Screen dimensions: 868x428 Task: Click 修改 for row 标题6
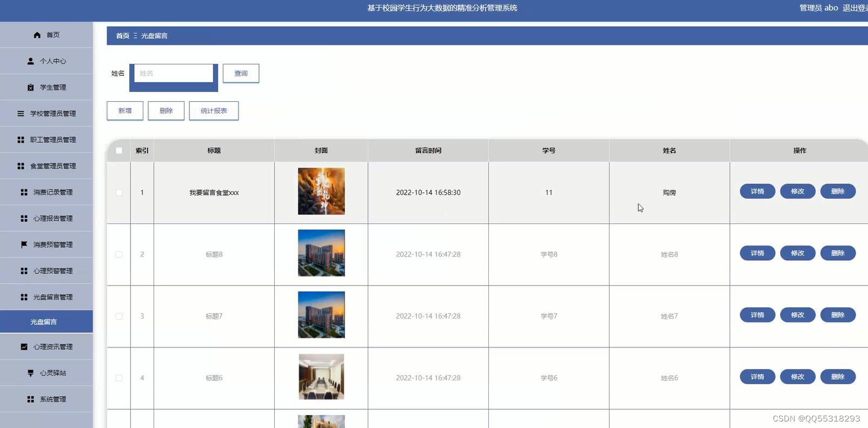pos(798,377)
